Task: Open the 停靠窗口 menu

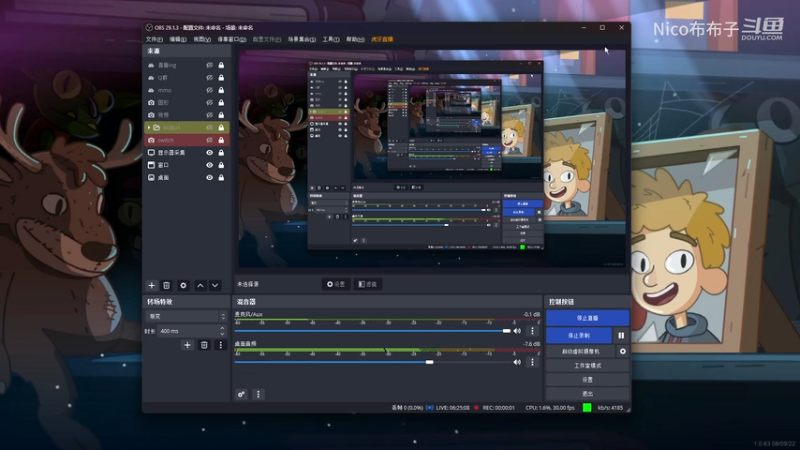Action: (232, 39)
